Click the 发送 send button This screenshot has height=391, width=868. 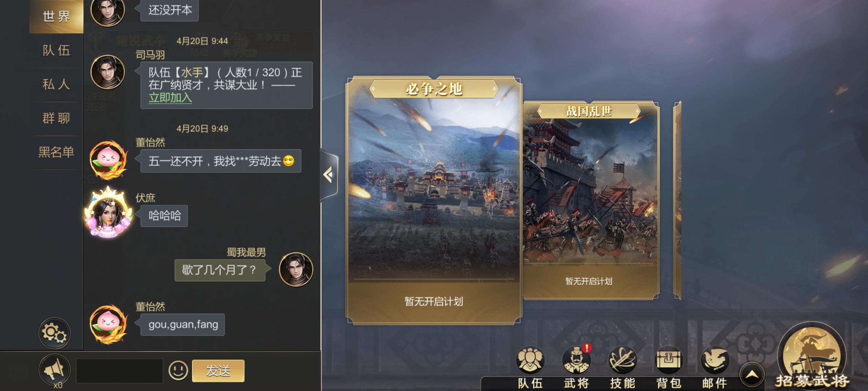[x=218, y=371]
